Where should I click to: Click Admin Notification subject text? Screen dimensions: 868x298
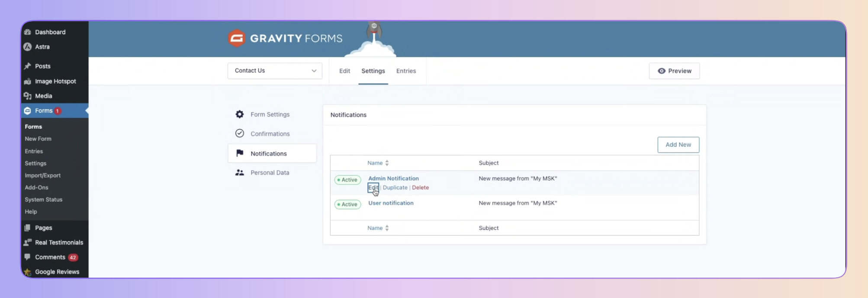click(518, 178)
